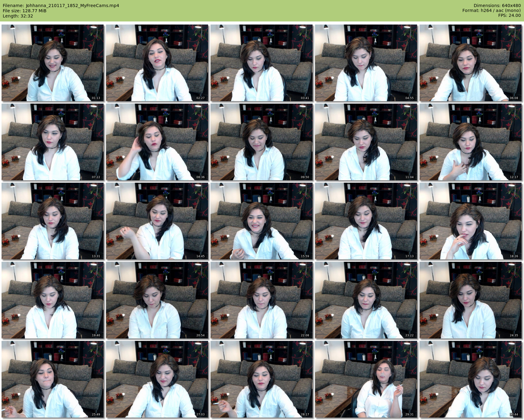Choose the 29:31 thumbnail
This screenshot has height=420, width=524.
[x=366, y=379]
